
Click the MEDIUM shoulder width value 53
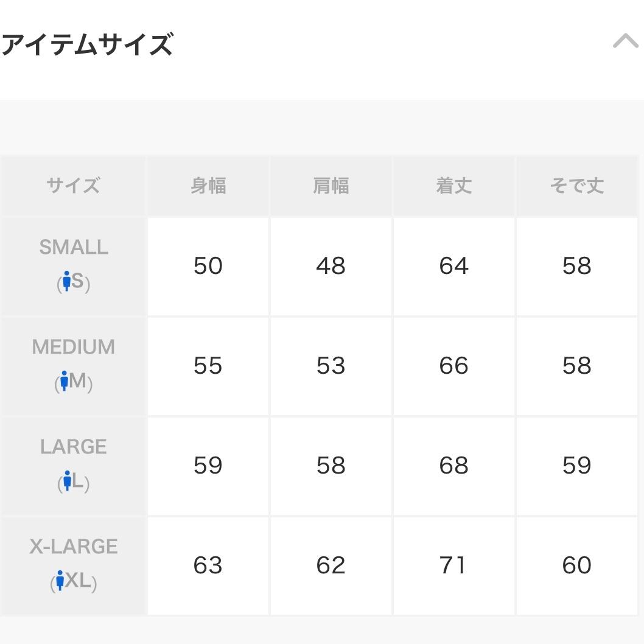point(331,366)
